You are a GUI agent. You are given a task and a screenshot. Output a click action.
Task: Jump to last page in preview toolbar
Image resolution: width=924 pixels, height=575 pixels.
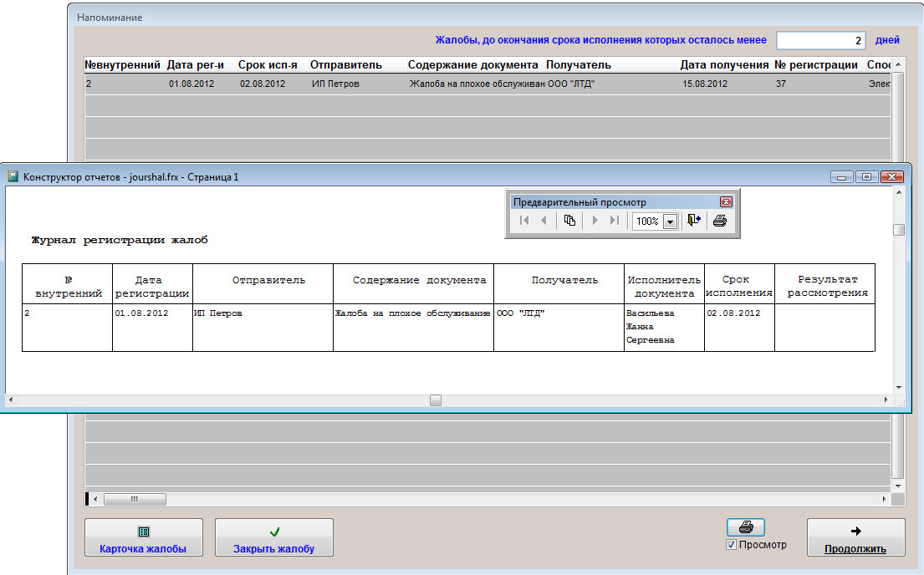(x=615, y=221)
